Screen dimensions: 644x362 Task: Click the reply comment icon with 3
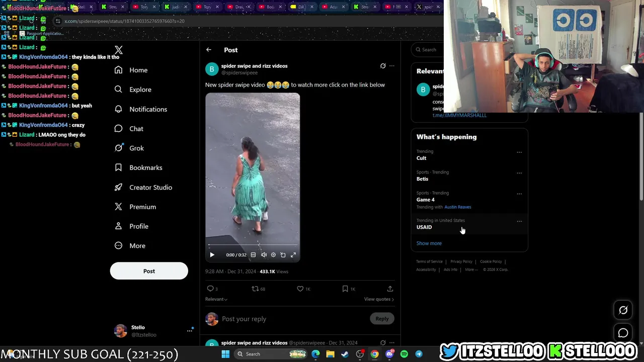[x=212, y=289]
